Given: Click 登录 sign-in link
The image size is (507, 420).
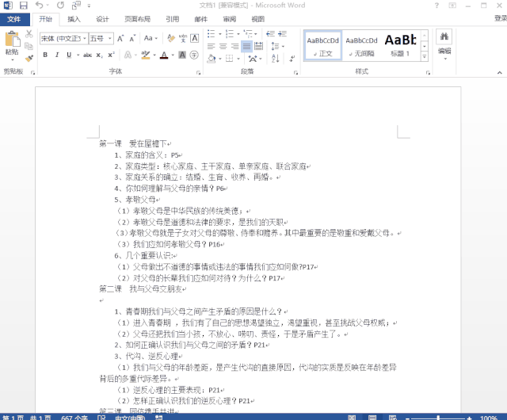Looking at the screenshot, I should pos(501,18).
